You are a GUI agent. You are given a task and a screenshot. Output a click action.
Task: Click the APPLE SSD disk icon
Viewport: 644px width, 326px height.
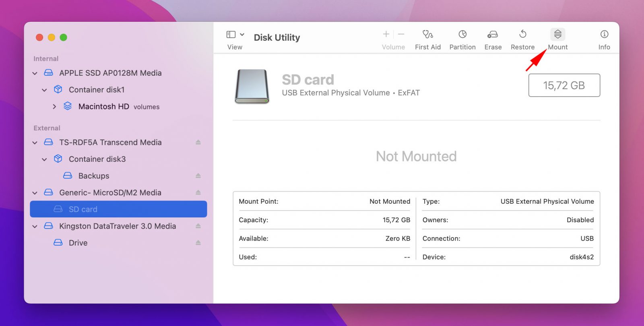point(48,73)
